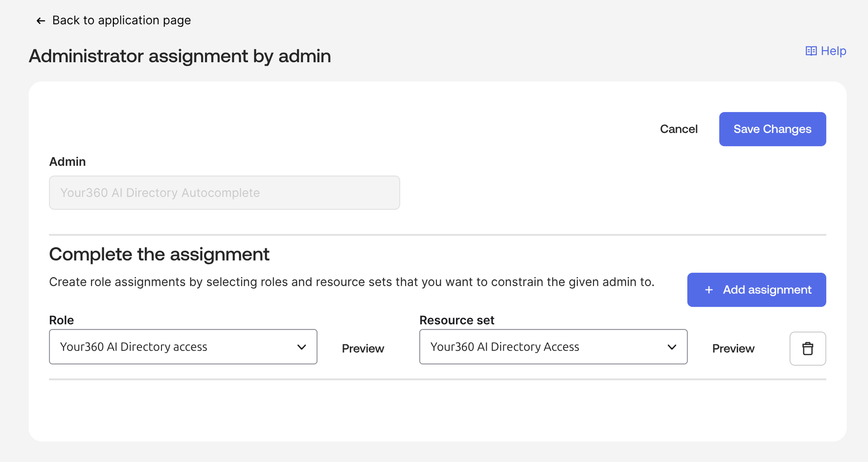Click the disabled Admin input field

pos(224,193)
